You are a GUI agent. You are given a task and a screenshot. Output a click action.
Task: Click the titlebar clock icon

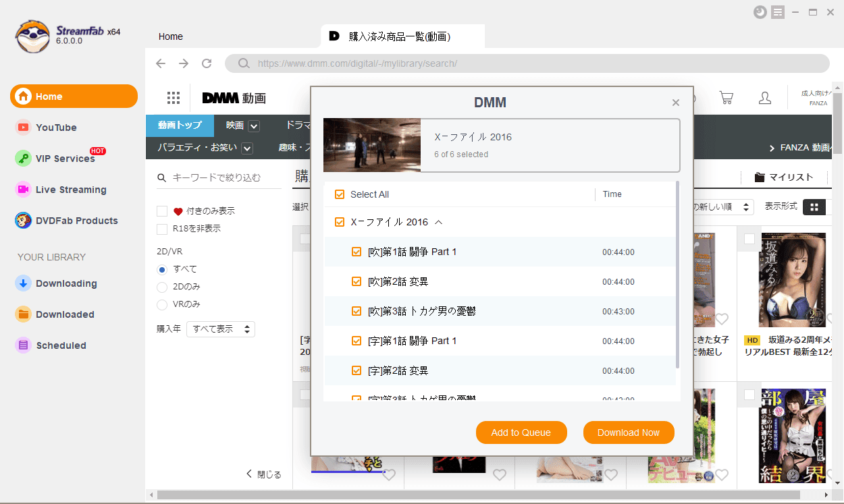click(x=760, y=12)
